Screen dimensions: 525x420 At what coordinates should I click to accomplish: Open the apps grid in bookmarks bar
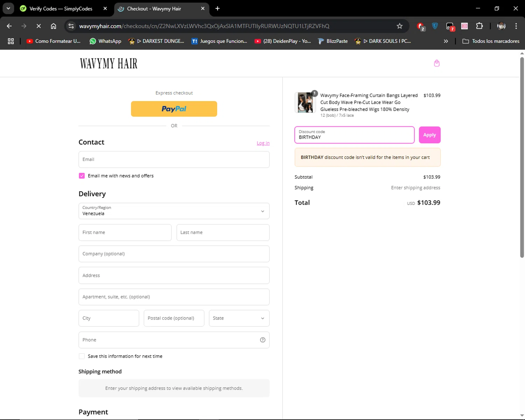pyautogui.click(x=11, y=41)
